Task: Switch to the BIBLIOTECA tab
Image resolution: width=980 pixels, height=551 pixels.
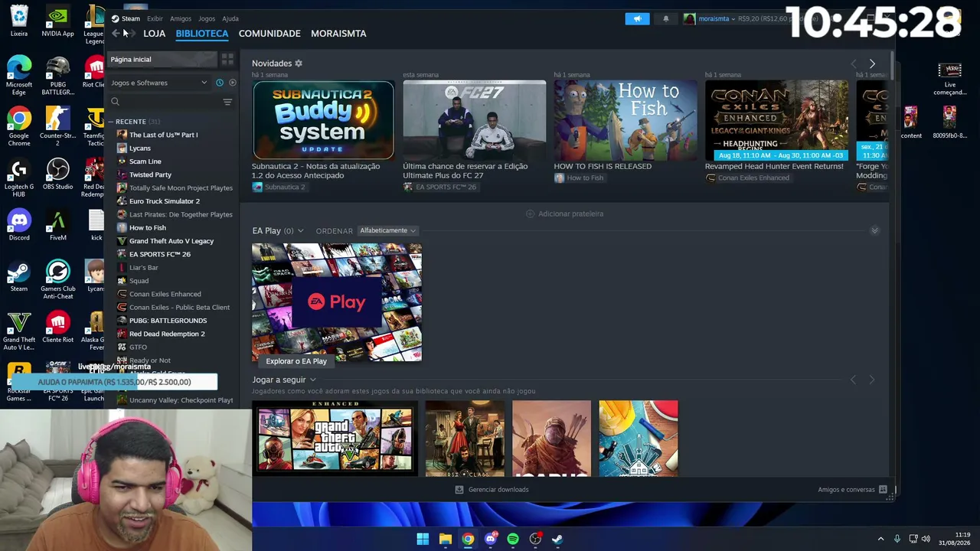Action: pyautogui.click(x=202, y=34)
